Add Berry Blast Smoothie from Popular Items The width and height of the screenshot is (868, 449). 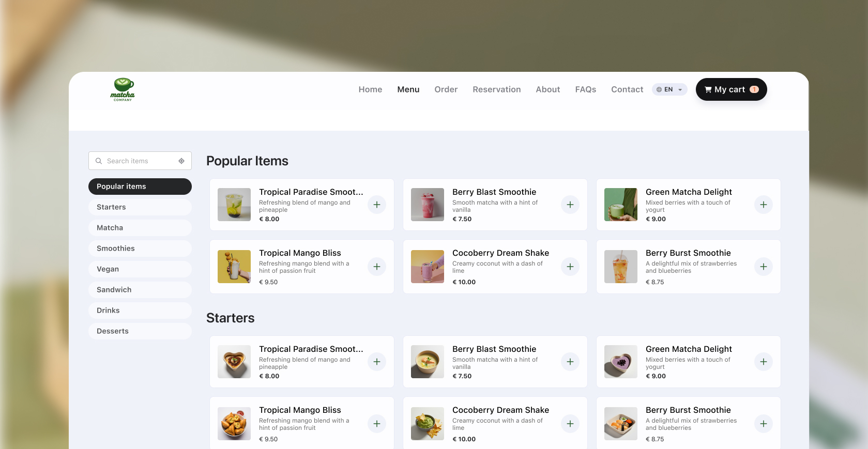click(x=570, y=205)
